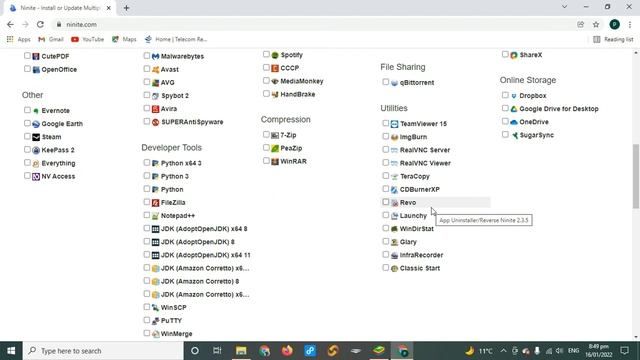Click the ninite.com address bar

[x=314, y=24]
